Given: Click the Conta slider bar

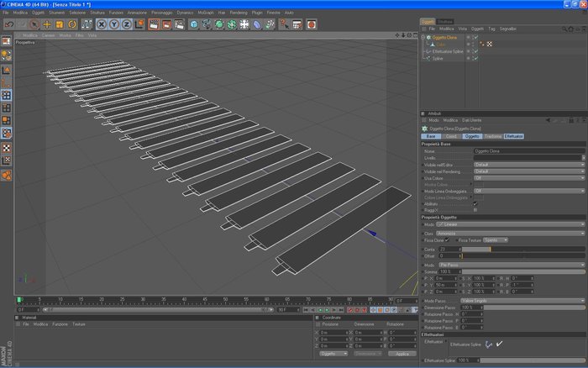Looking at the screenshot, I should (523, 249).
